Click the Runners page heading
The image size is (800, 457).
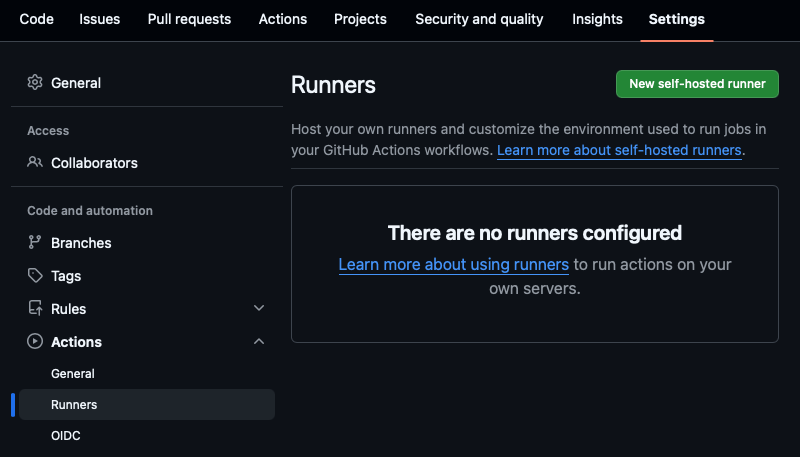333,85
